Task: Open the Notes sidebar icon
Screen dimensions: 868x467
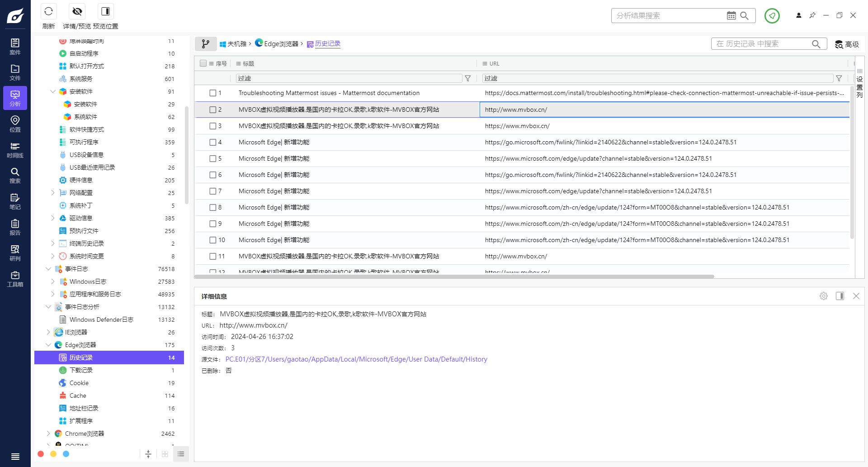Action: click(15, 201)
